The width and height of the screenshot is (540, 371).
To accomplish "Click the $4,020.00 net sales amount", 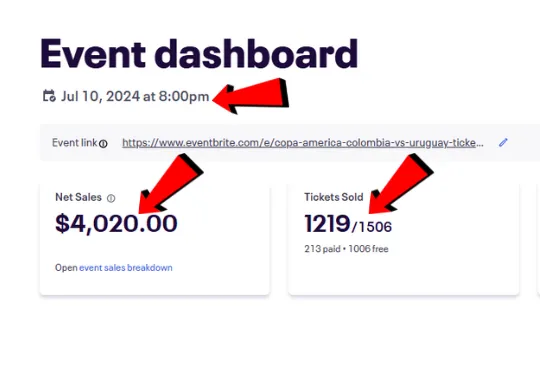I will pyautogui.click(x=116, y=224).
